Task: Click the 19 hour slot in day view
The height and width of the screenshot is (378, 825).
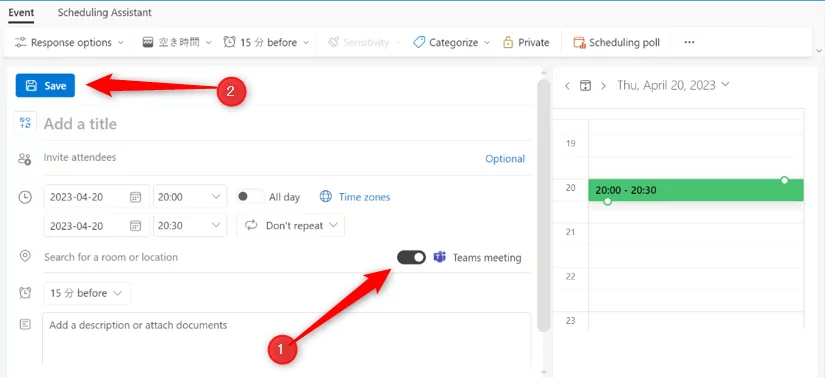Action: tap(696, 157)
